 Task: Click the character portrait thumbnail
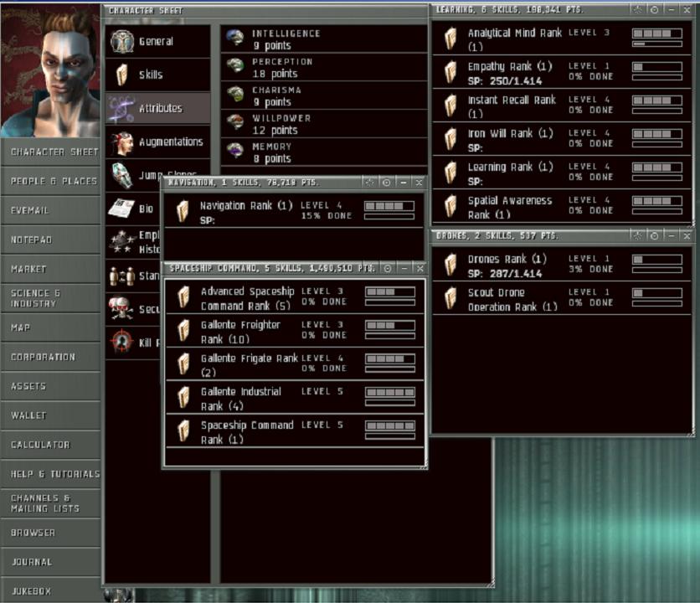coord(50,70)
